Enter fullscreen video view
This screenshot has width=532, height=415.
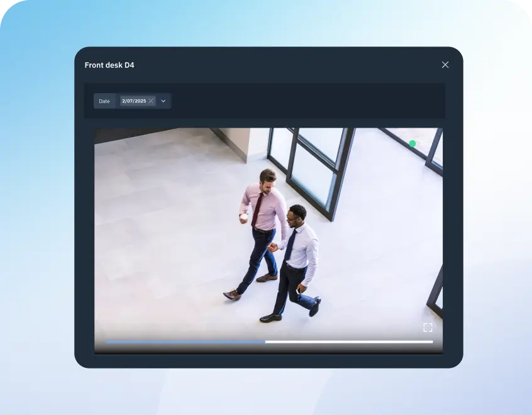[x=428, y=327]
